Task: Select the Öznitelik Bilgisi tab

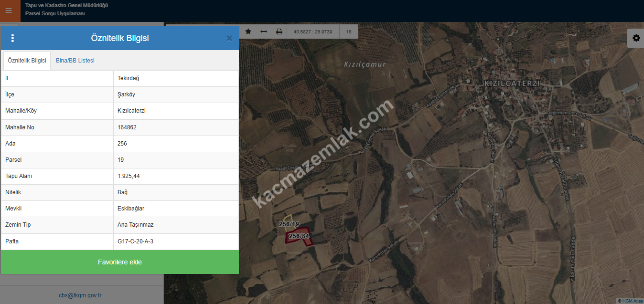Action: [x=27, y=61]
